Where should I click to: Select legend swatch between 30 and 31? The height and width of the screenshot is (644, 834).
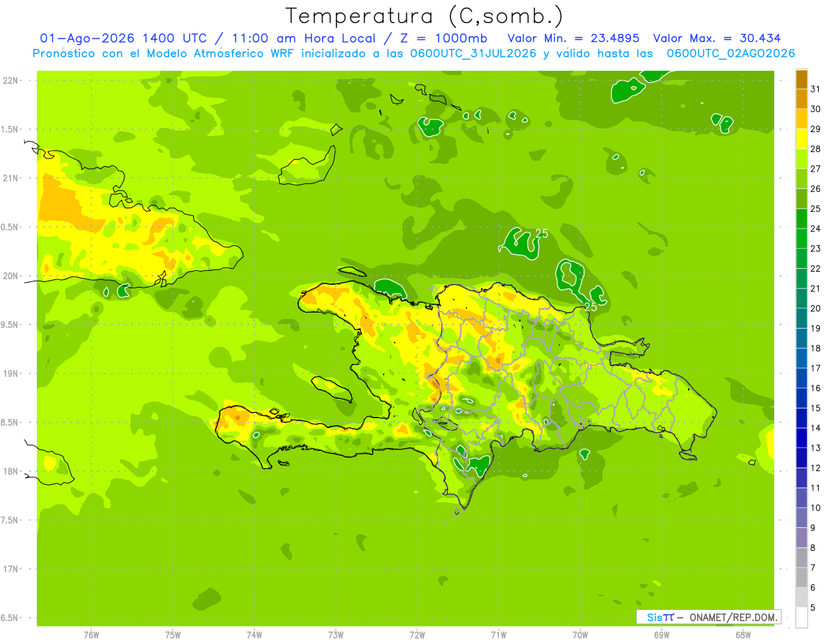(x=801, y=99)
